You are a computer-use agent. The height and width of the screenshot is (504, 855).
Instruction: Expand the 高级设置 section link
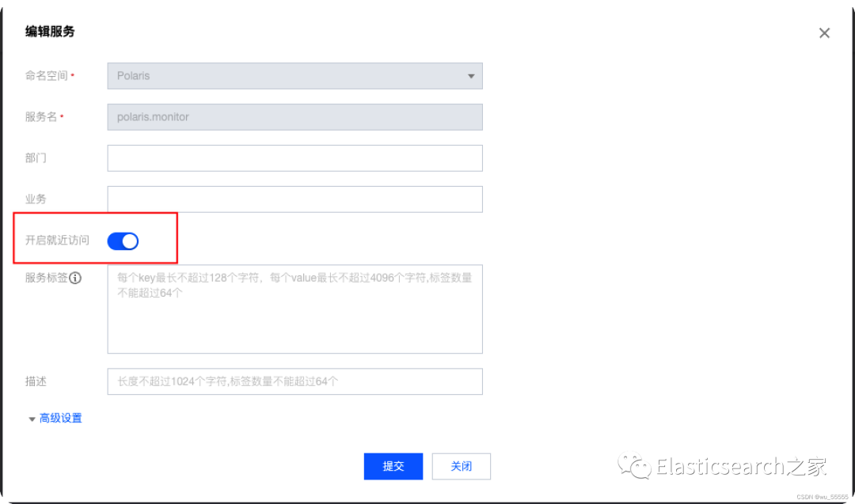(x=60, y=418)
